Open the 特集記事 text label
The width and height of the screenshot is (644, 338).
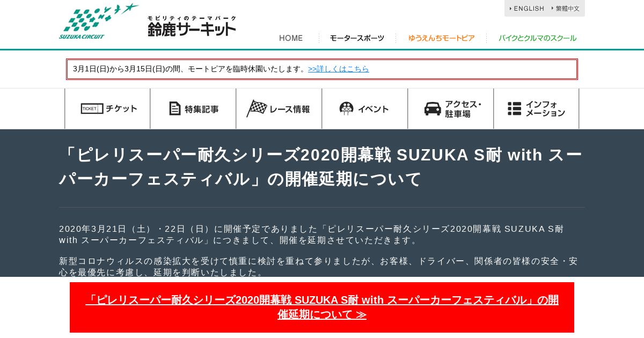pos(202,109)
